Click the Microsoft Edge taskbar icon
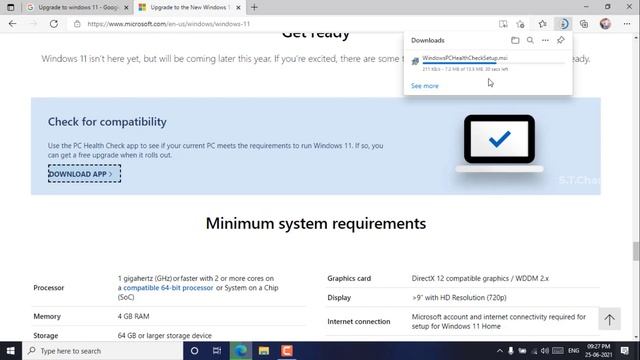The image size is (640, 360). pyautogui.click(x=241, y=351)
